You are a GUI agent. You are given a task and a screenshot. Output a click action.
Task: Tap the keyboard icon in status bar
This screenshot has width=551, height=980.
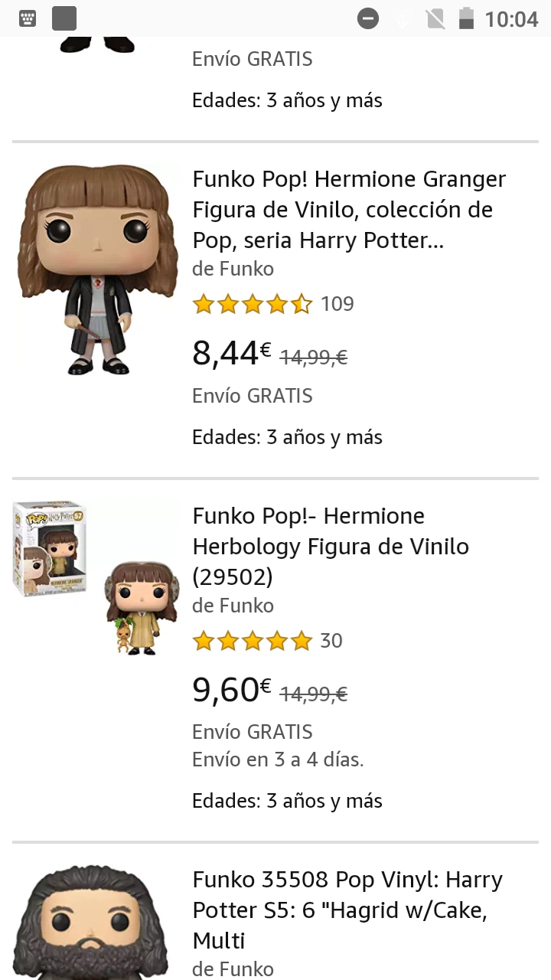[x=28, y=18]
